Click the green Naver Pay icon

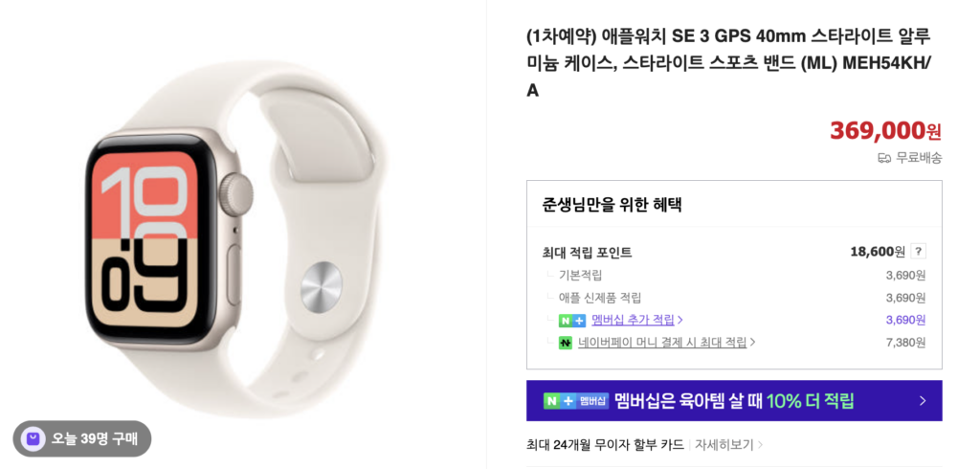click(566, 343)
